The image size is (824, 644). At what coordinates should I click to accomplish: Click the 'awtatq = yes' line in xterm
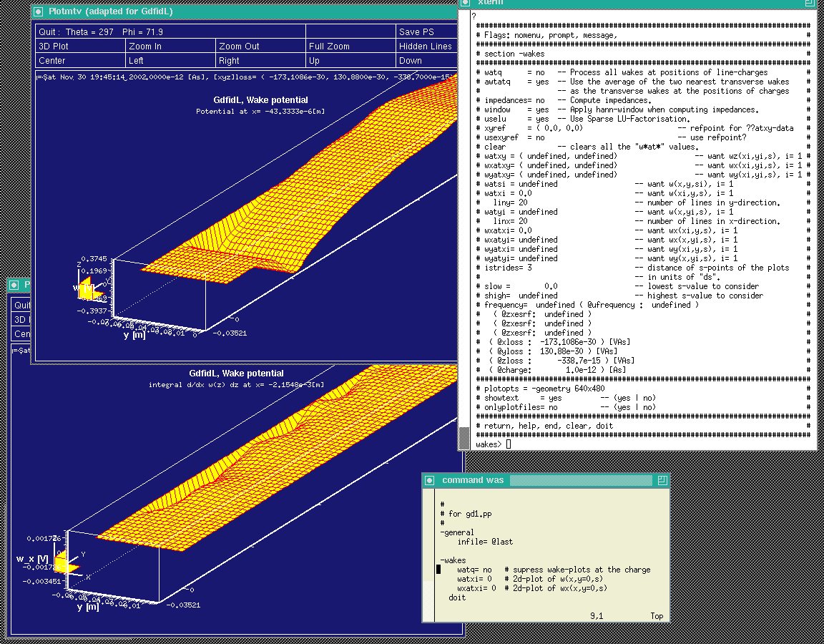pos(643,82)
